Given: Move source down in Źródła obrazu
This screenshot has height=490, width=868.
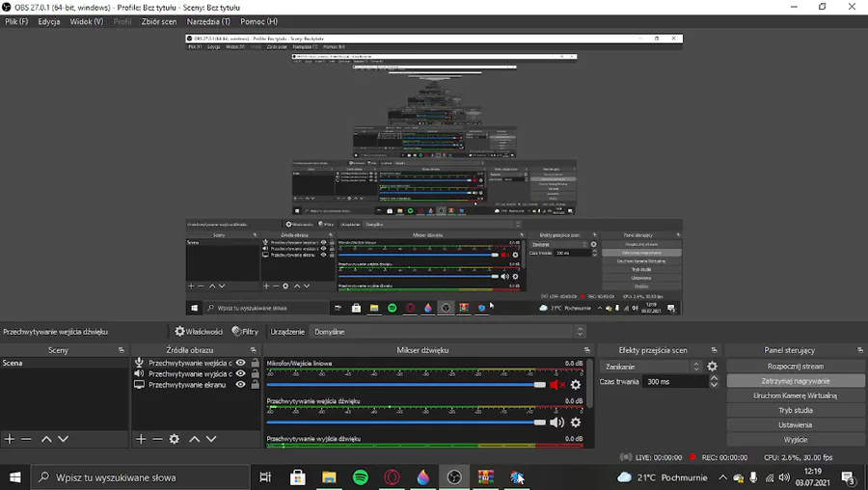Looking at the screenshot, I should (x=211, y=439).
